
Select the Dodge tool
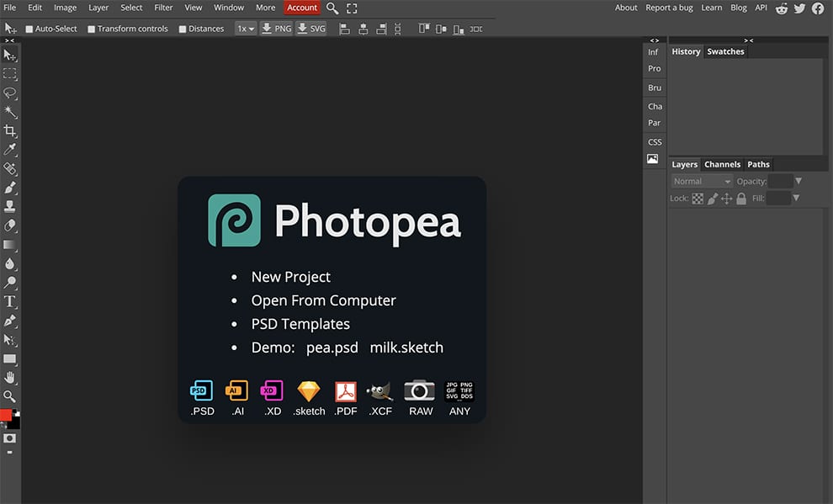(9, 283)
